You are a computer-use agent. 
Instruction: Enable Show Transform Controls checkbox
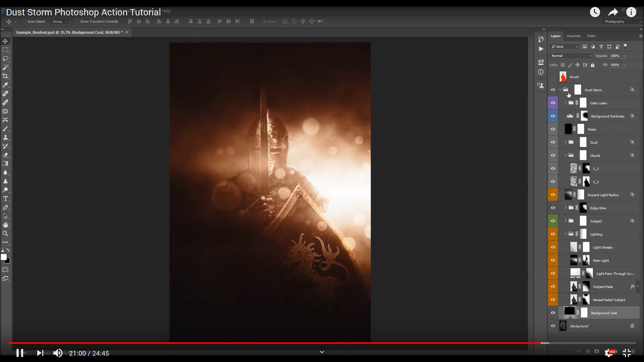[x=77, y=22]
